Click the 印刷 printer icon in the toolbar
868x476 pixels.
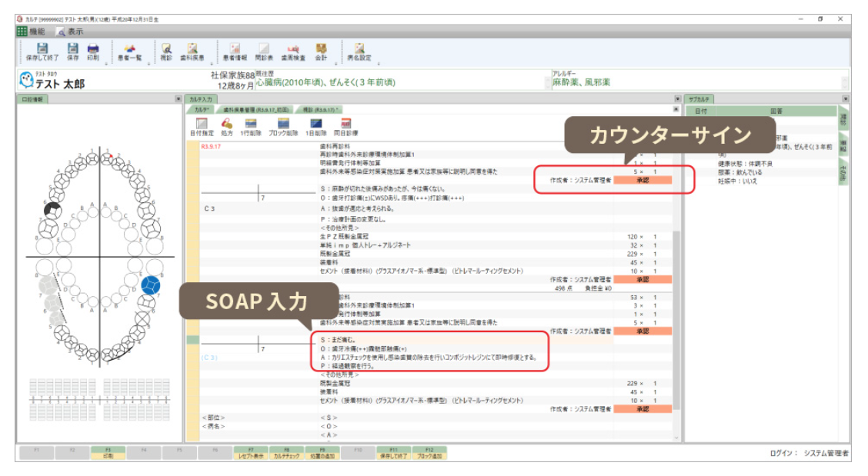coord(93,52)
